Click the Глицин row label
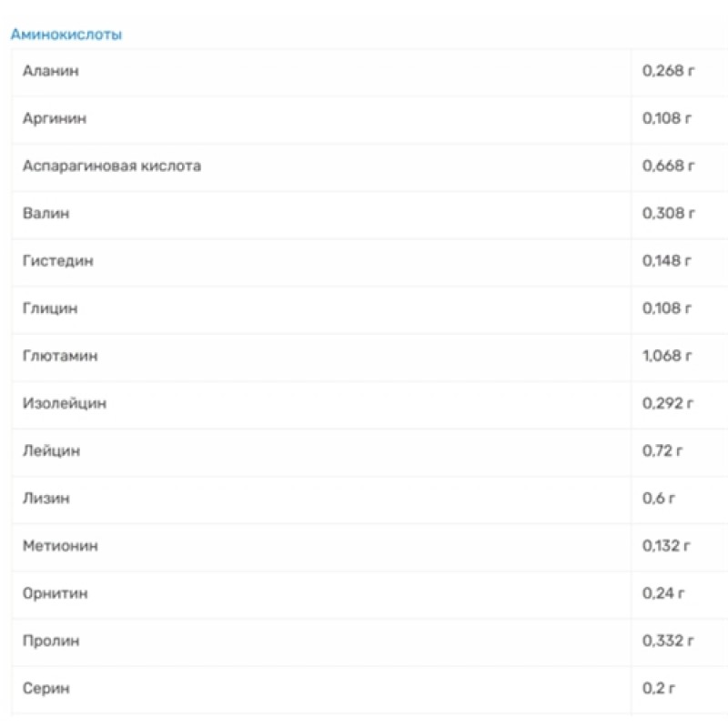The width and height of the screenshot is (728, 728). [x=50, y=308]
